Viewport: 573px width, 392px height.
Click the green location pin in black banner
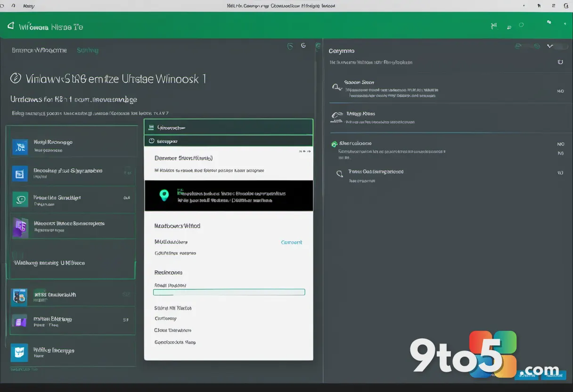[x=164, y=195]
